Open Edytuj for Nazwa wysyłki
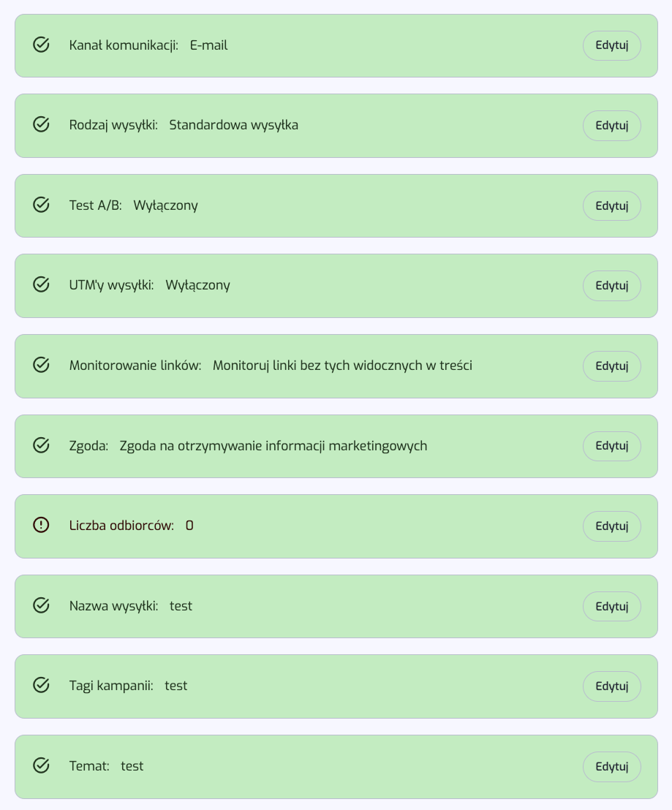Image resolution: width=672 pixels, height=810 pixels. pyautogui.click(x=612, y=606)
